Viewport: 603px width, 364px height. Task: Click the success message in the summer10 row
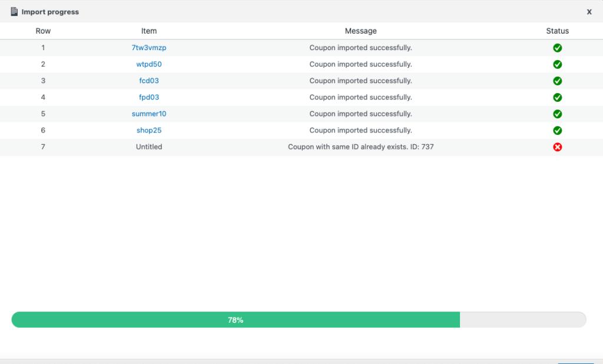(361, 114)
